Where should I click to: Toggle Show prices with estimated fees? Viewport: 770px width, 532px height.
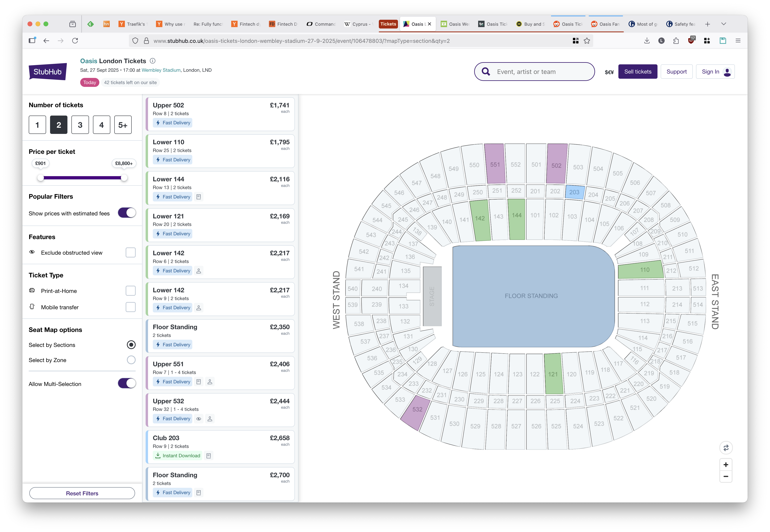(127, 213)
